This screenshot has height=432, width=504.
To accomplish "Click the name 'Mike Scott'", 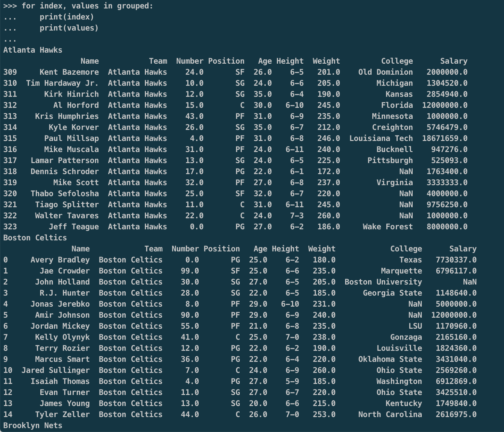I will tap(76, 183).
